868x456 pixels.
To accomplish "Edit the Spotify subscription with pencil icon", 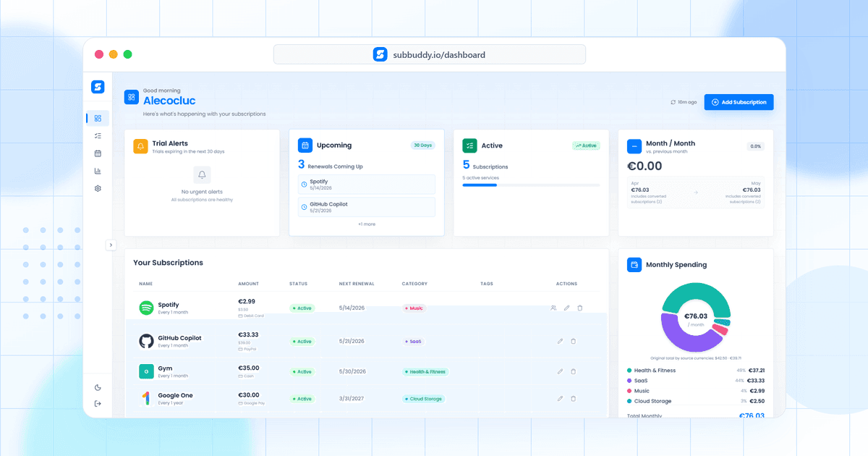I will (x=566, y=308).
